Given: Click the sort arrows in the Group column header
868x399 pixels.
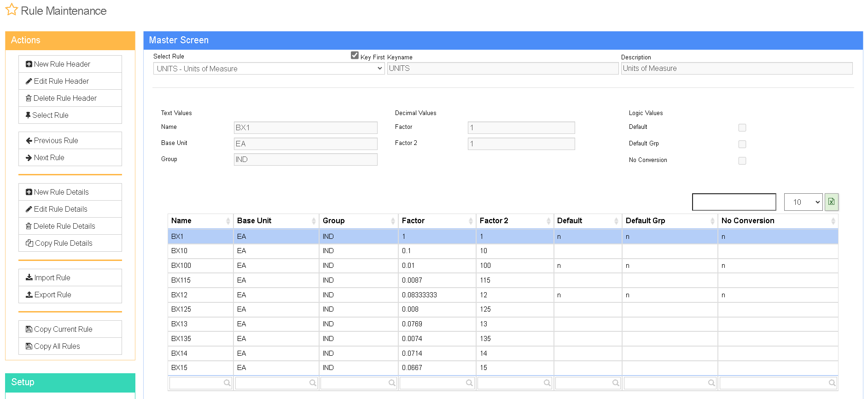Looking at the screenshot, I should [393, 221].
